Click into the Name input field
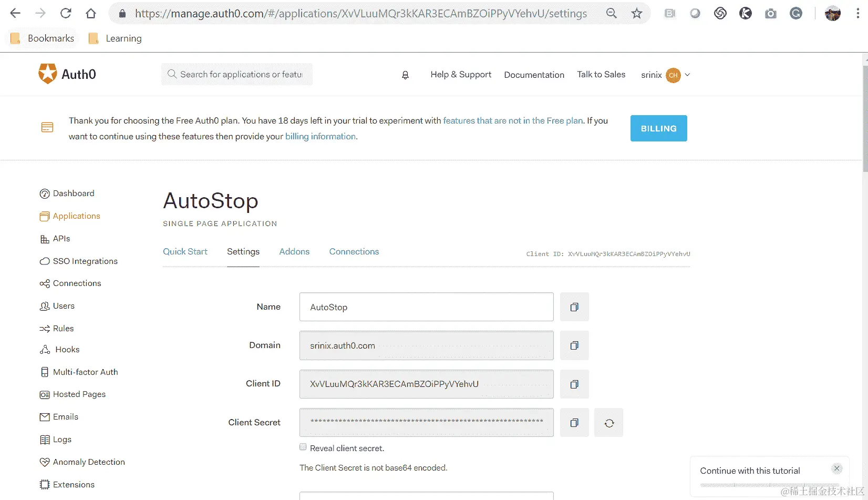Image resolution: width=868 pixels, height=500 pixels. [x=427, y=307]
